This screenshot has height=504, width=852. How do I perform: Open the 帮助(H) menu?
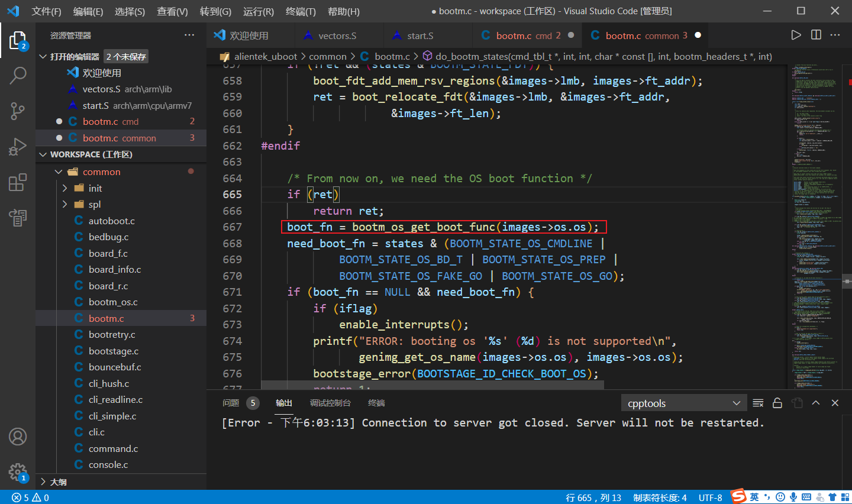tap(343, 11)
